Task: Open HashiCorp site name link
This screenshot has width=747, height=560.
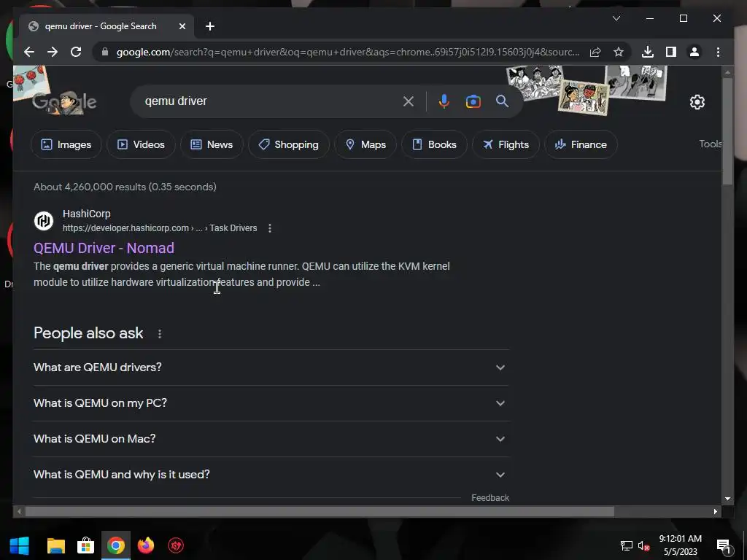Action: (87, 214)
